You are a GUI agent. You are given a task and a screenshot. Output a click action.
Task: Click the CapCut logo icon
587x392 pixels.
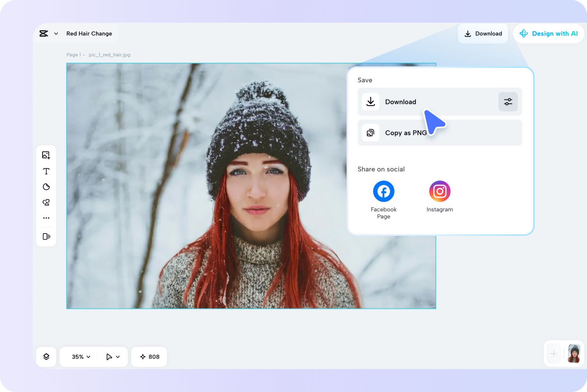[x=44, y=34]
